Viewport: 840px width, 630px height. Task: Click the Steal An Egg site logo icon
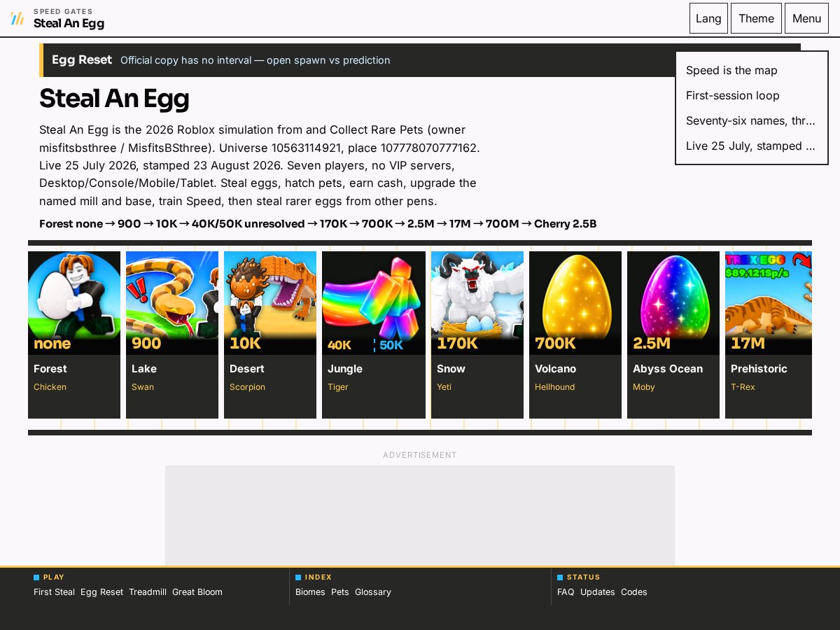[17, 18]
